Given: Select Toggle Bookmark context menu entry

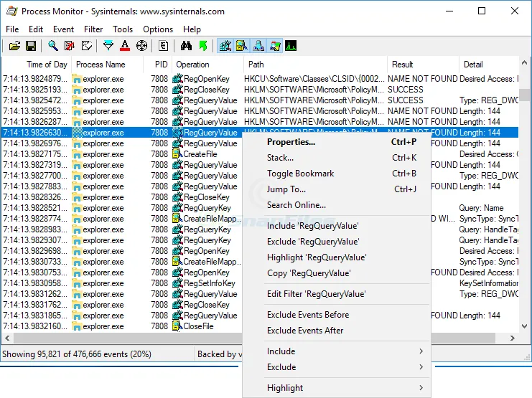Looking at the screenshot, I should tap(337, 174).
